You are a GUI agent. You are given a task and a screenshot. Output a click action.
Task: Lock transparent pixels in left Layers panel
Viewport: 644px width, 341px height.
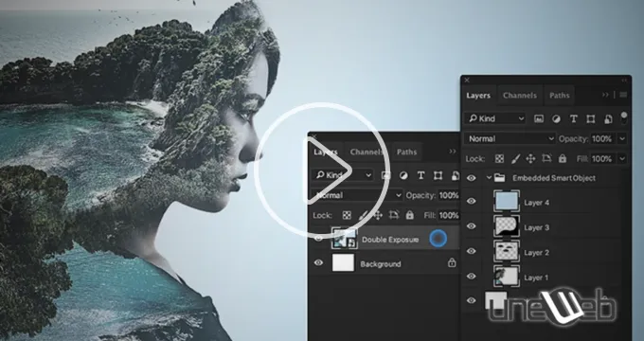[x=347, y=215]
